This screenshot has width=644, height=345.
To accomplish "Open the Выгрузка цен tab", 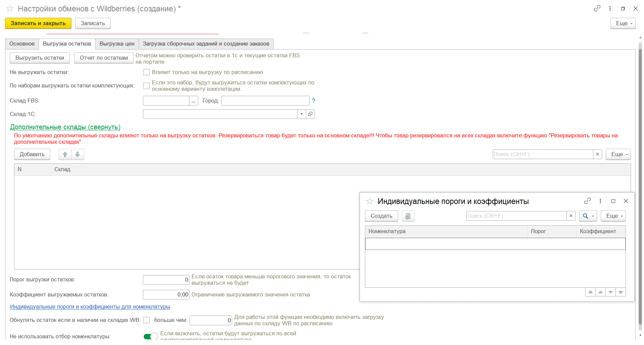I will click(x=117, y=44).
